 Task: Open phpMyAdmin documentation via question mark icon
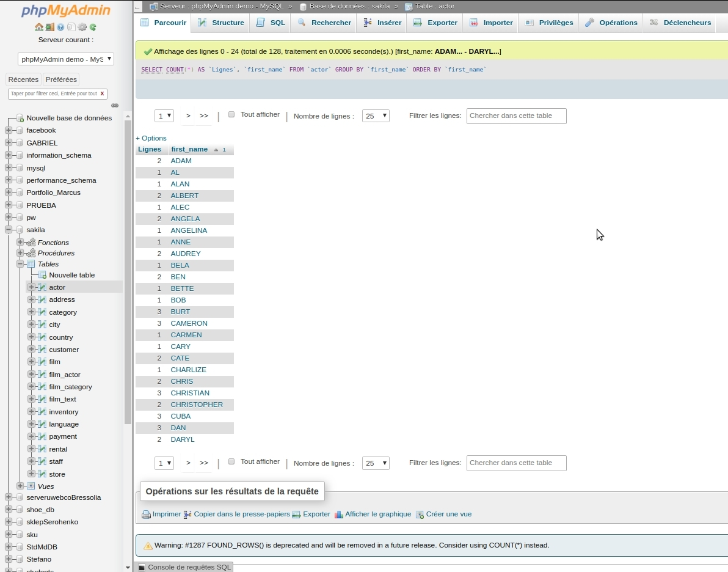(60, 27)
